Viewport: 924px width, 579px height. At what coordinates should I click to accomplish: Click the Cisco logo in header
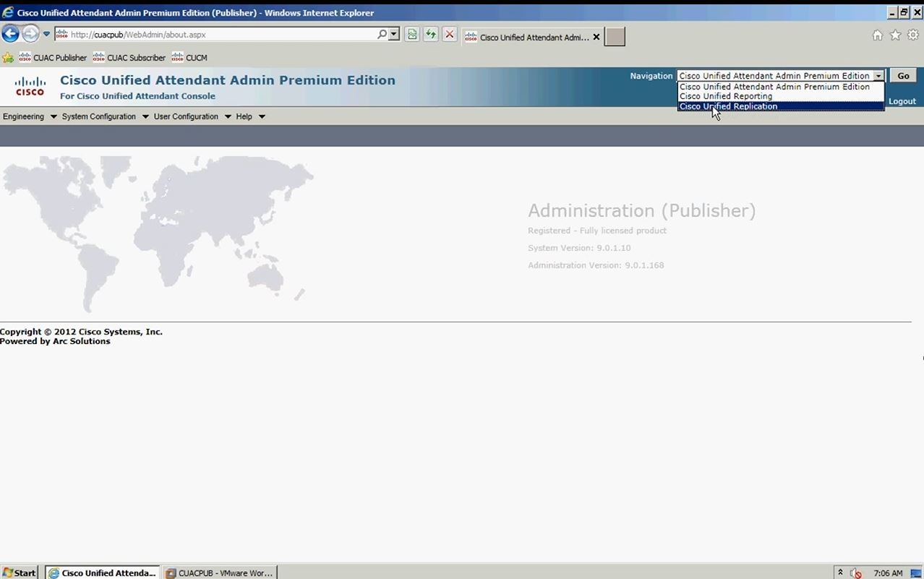coord(30,86)
